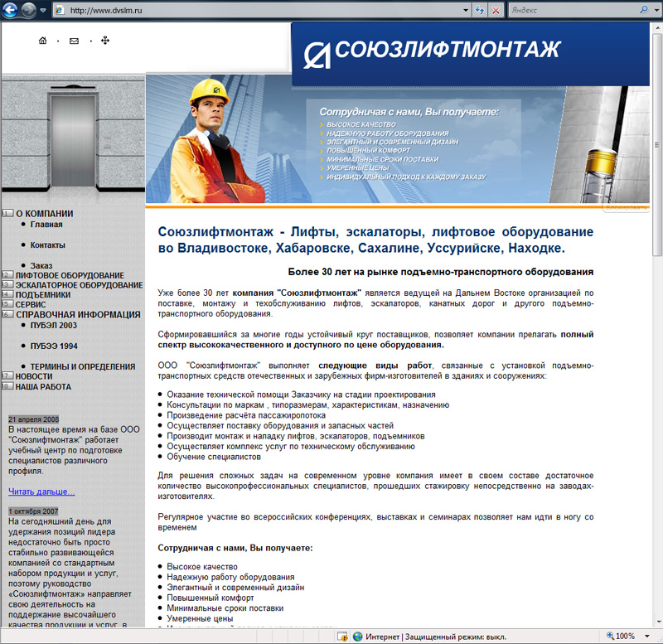Click the Умеренные цены list item
The image size is (663, 644).
coord(200,618)
